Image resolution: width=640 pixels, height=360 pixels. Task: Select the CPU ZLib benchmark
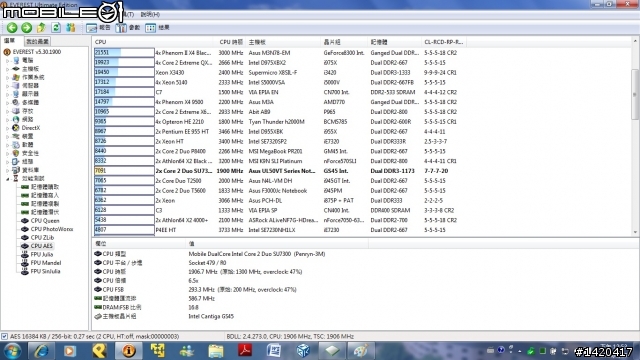[42, 238]
